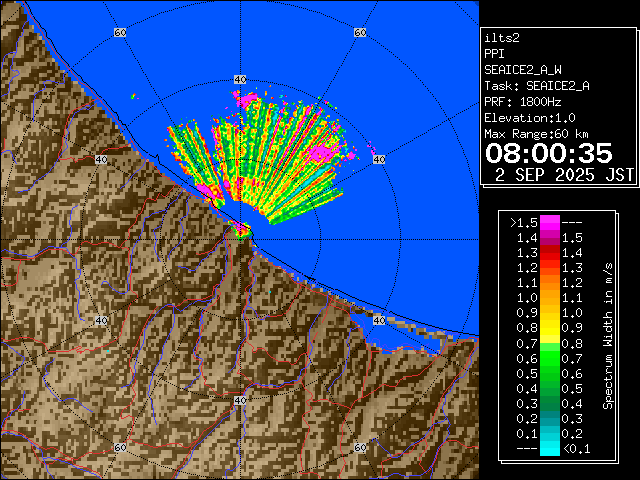Click the 08:00:35 timestamp
Viewport: 640px width, 480px height.
[x=548, y=152]
